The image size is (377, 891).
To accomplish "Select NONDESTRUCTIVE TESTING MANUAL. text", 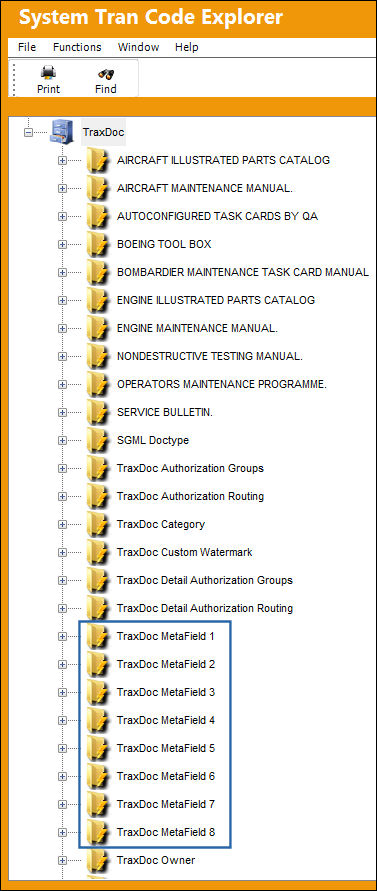I will click(210, 356).
